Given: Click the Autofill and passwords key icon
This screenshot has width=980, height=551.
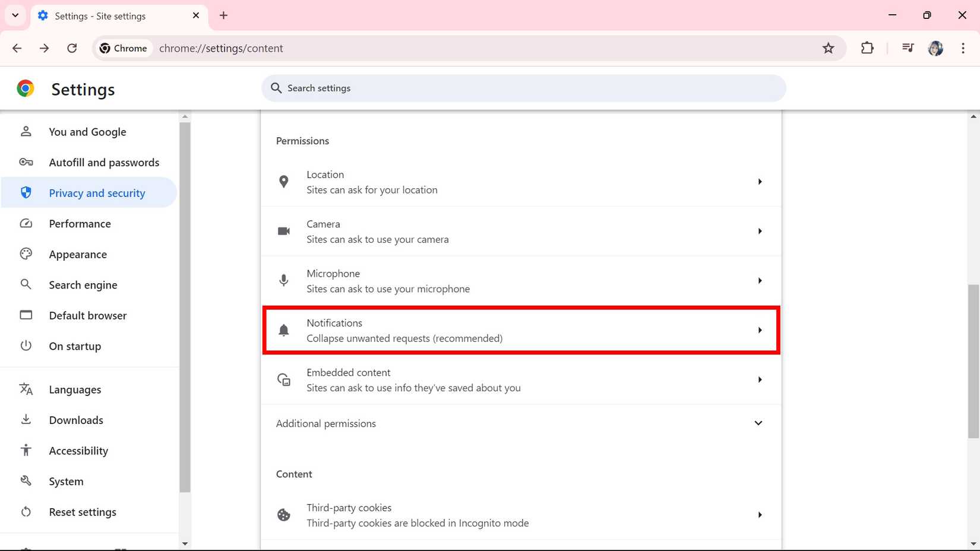Looking at the screenshot, I should coord(26,161).
